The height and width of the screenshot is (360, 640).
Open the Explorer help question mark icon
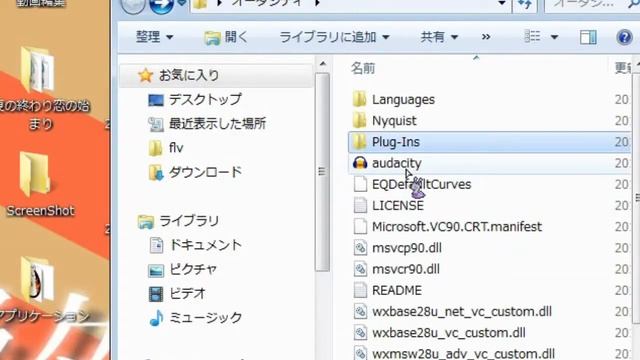coord(624,37)
